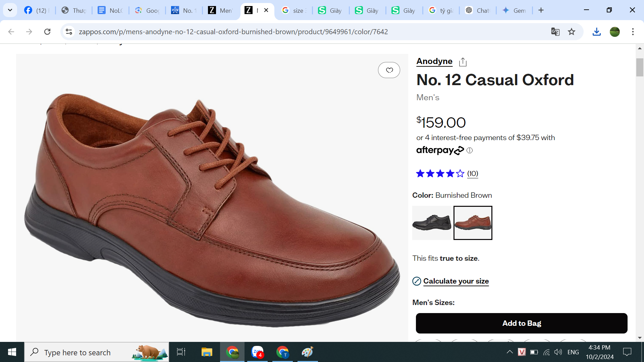Open File Explorer from the taskbar
Image resolution: width=644 pixels, height=362 pixels.
[x=207, y=352]
